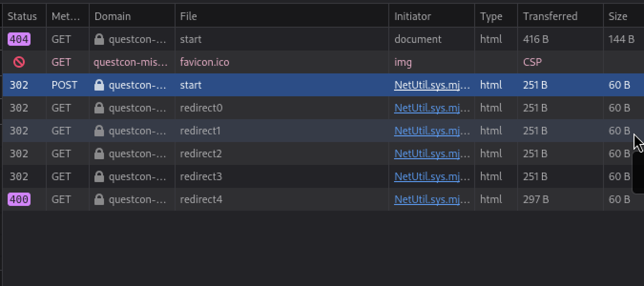Sort requests by Status column header
This screenshot has width=644, height=286.
click(22, 16)
